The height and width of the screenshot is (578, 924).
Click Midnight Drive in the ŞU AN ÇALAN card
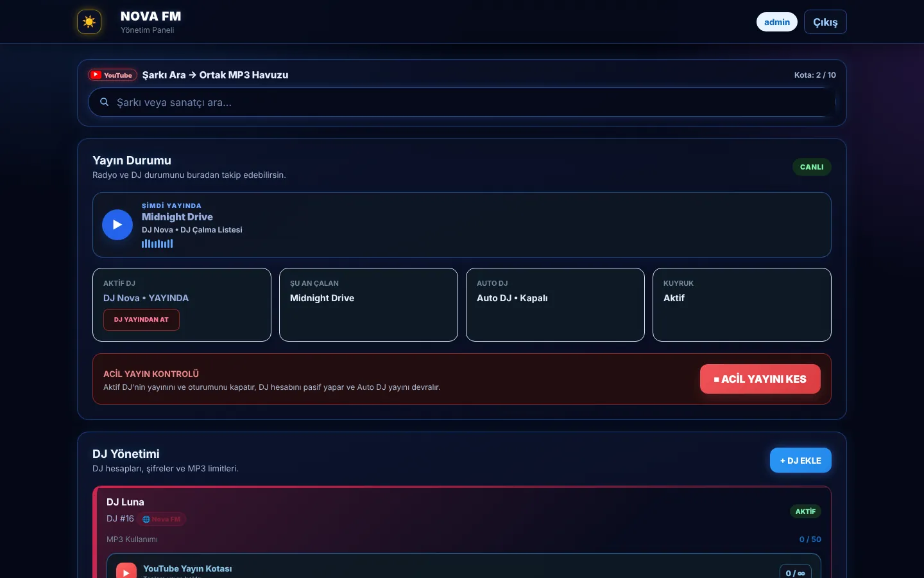[x=322, y=298]
